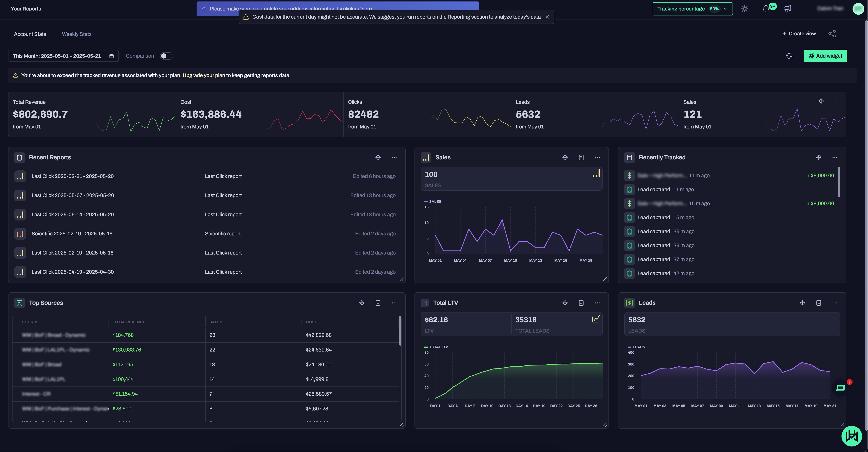
Task: Click the megaphone announcements icon
Action: coord(787,9)
